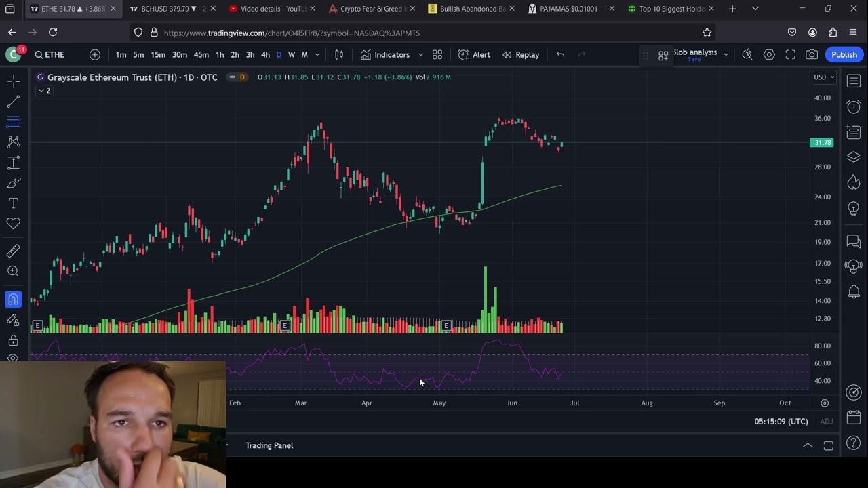This screenshot has width=868, height=488.
Task: Open the USD currency dropdown
Action: tap(824, 77)
